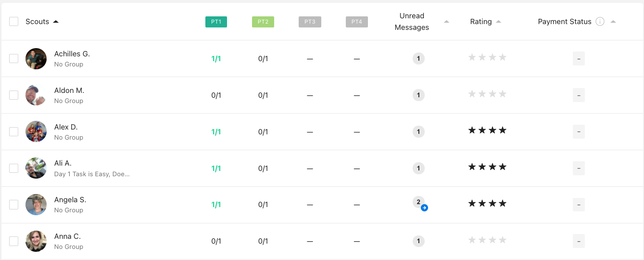Open Angela S. scout name link
644x260 pixels.
[x=70, y=200]
